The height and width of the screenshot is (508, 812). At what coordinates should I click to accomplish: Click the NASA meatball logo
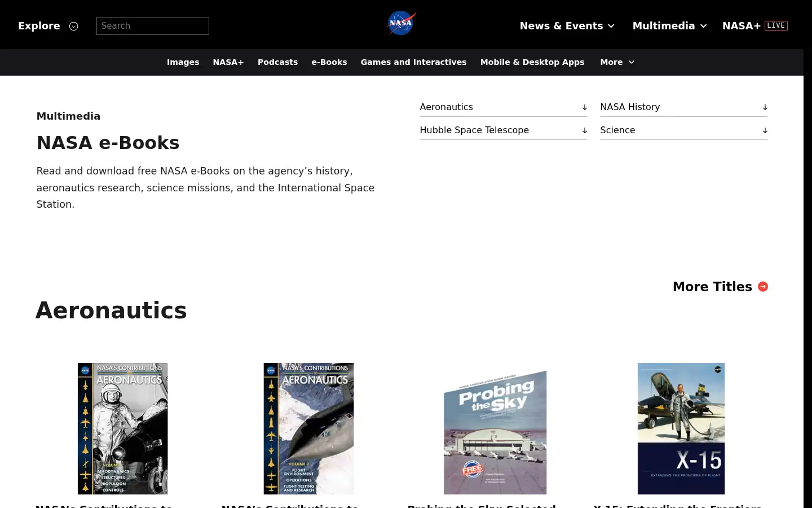[x=401, y=24]
